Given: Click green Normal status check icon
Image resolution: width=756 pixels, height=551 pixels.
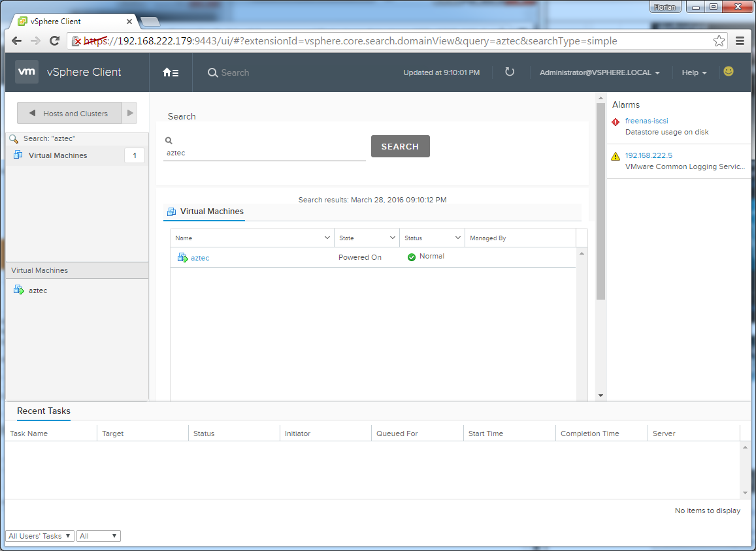Looking at the screenshot, I should pyautogui.click(x=411, y=257).
